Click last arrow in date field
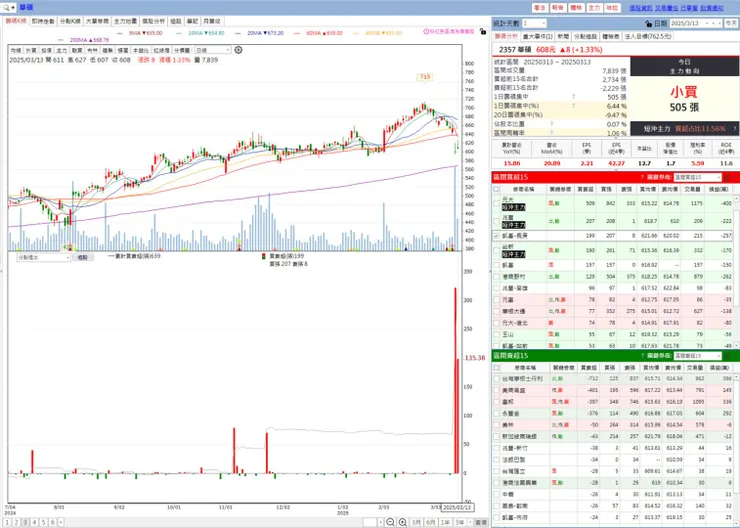The height and width of the screenshot is (528, 740). click(720, 23)
